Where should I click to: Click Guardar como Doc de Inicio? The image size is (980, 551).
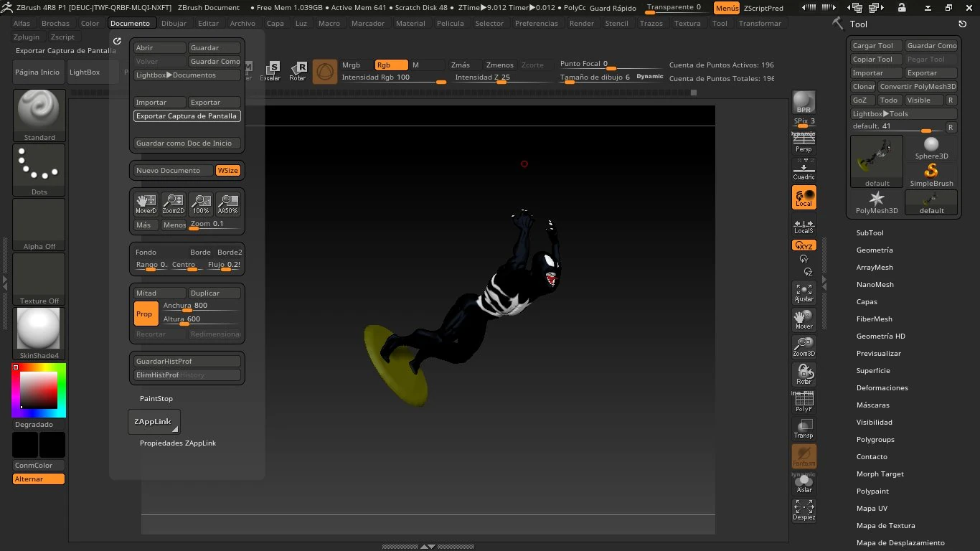coord(187,143)
